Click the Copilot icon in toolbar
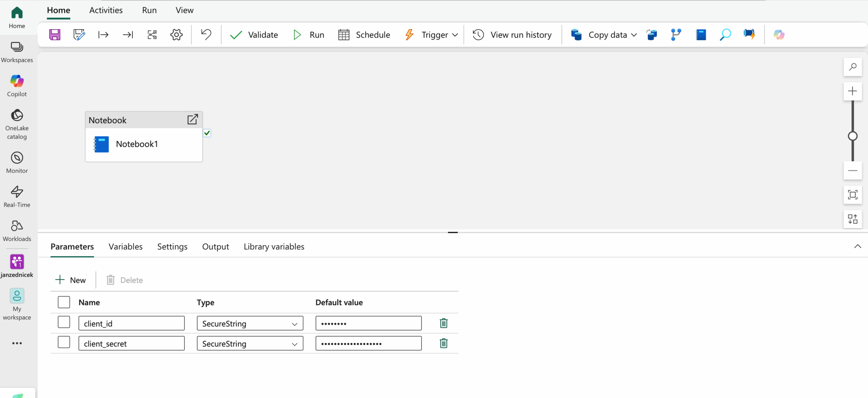 [779, 35]
